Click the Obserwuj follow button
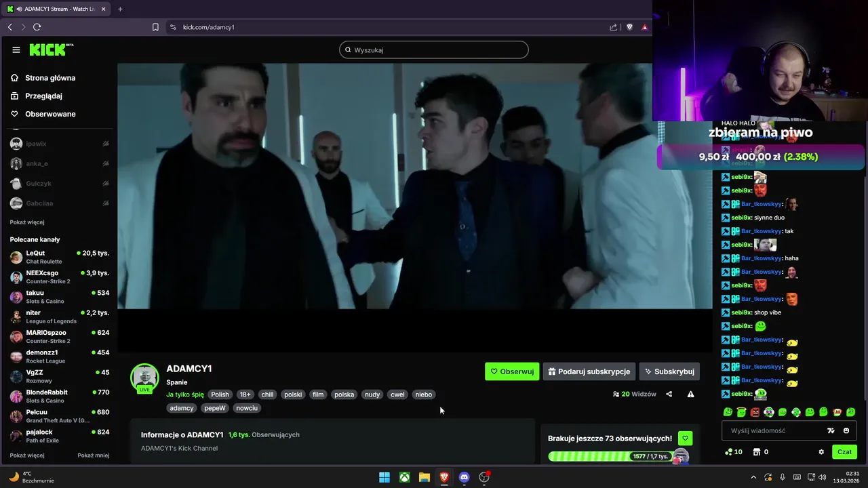The height and width of the screenshot is (488, 868). click(x=512, y=371)
